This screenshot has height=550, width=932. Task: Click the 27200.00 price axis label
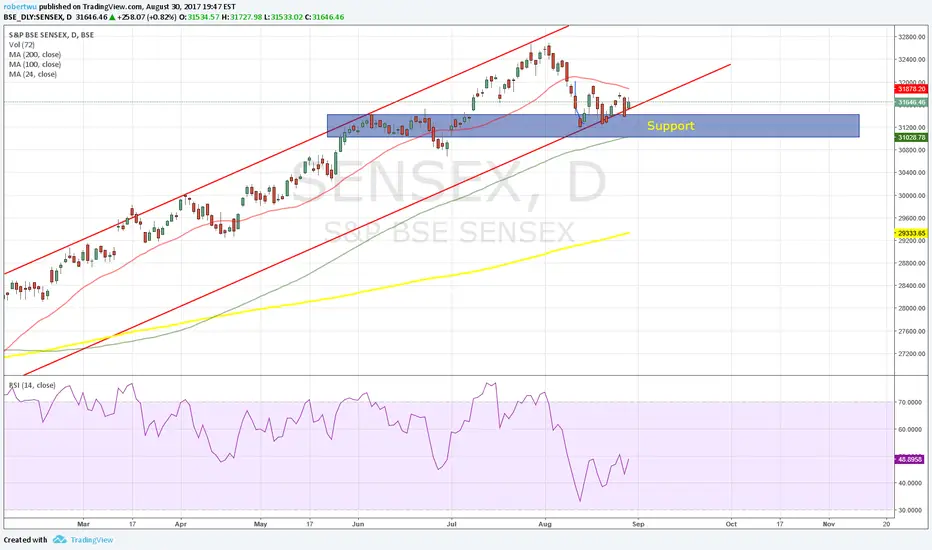pyautogui.click(x=912, y=353)
